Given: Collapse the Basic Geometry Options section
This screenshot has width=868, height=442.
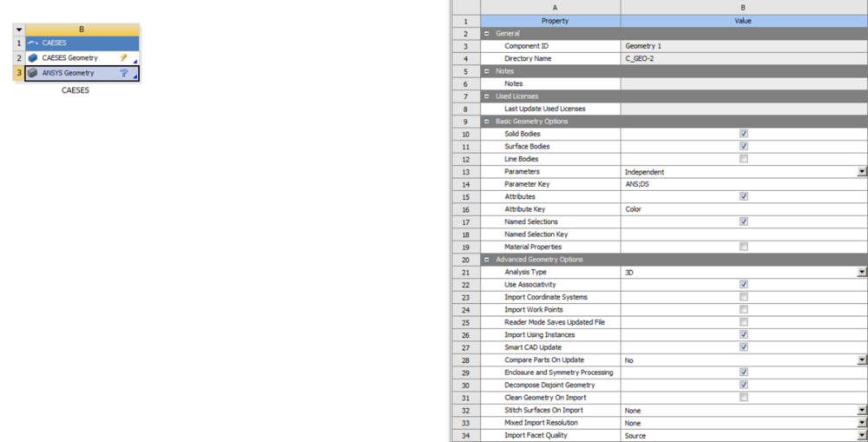Looking at the screenshot, I should point(487,122).
